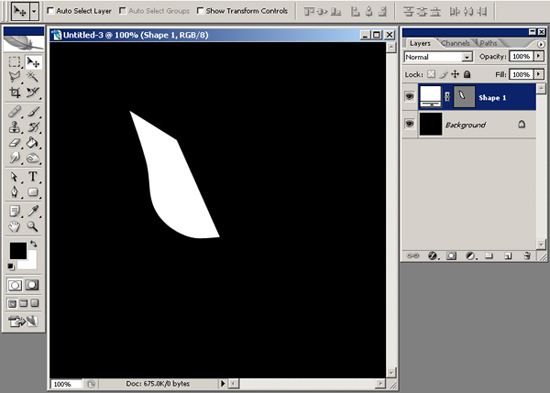Pick the Clone Stamp tool
550x393 pixels.
(14, 127)
